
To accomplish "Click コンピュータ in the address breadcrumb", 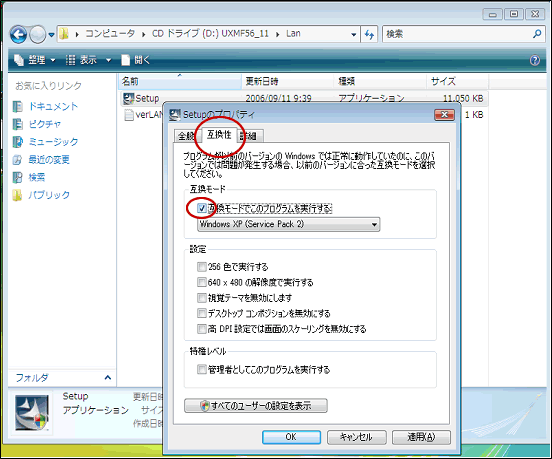I will 110,34.
